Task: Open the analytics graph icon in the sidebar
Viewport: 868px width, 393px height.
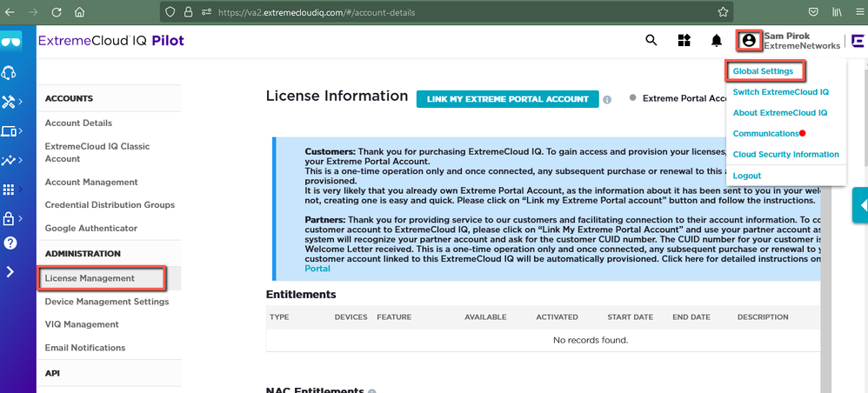Action: pos(9,161)
